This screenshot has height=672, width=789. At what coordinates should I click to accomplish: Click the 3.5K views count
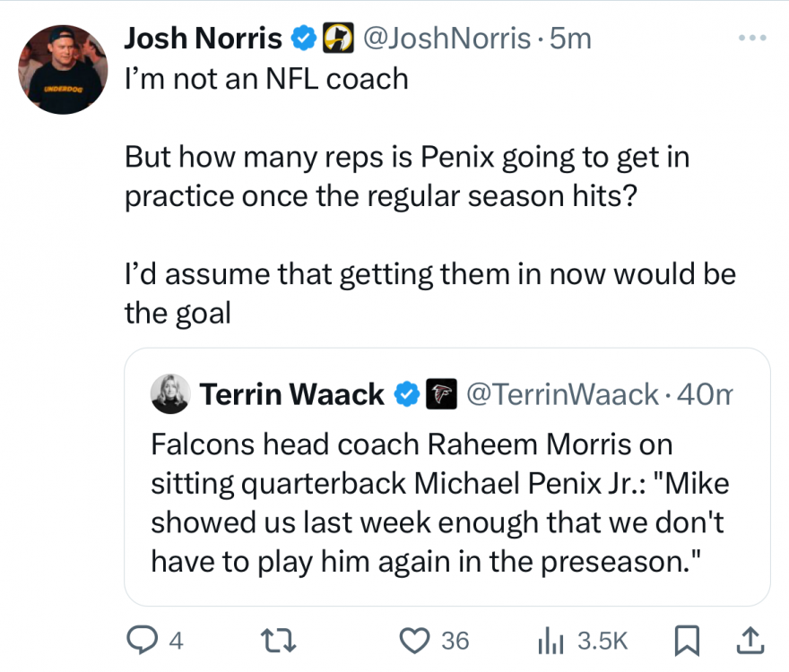tap(602, 641)
